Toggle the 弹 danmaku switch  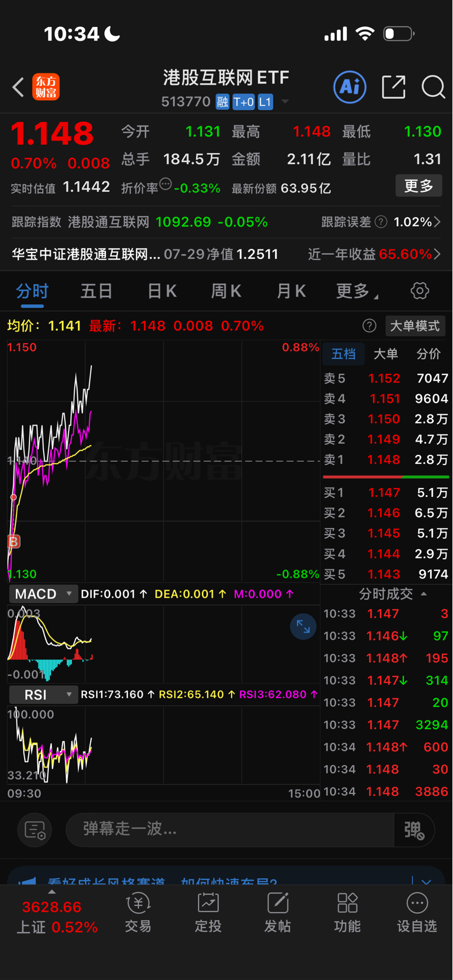click(414, 830)
